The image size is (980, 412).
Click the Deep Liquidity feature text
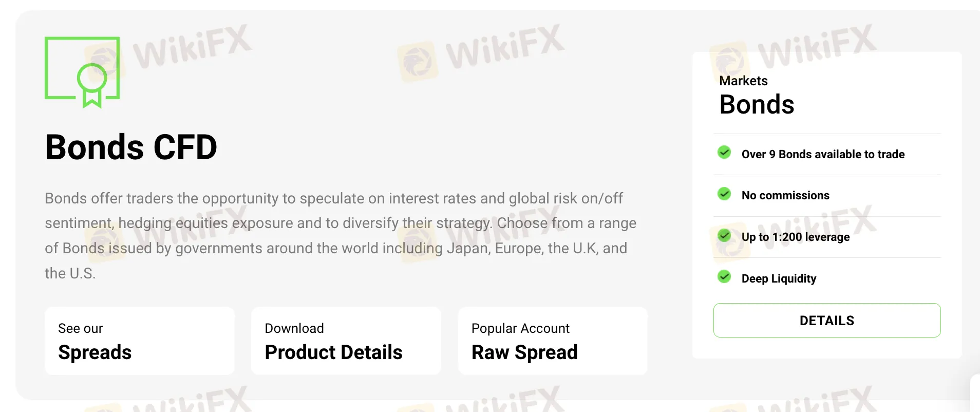coord(779,278)
